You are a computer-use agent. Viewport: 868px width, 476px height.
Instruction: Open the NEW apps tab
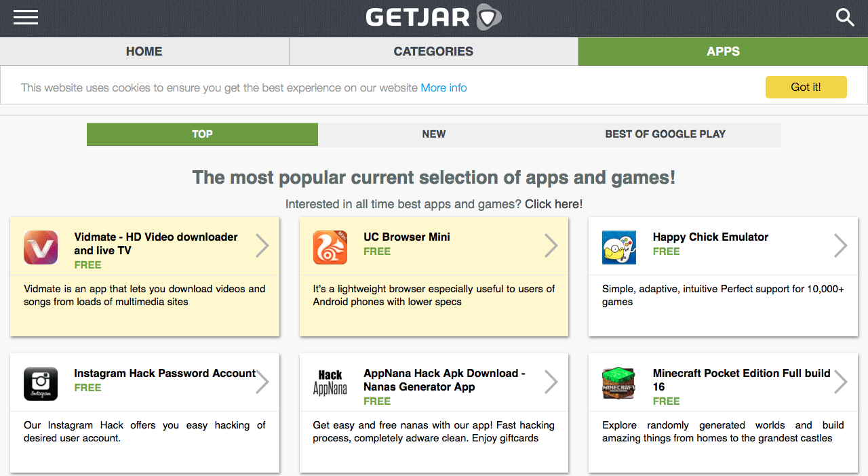[x=433, y=134]
